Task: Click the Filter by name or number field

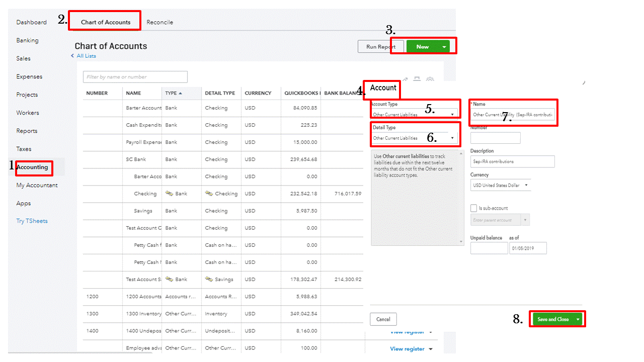Action: point(135,76)
